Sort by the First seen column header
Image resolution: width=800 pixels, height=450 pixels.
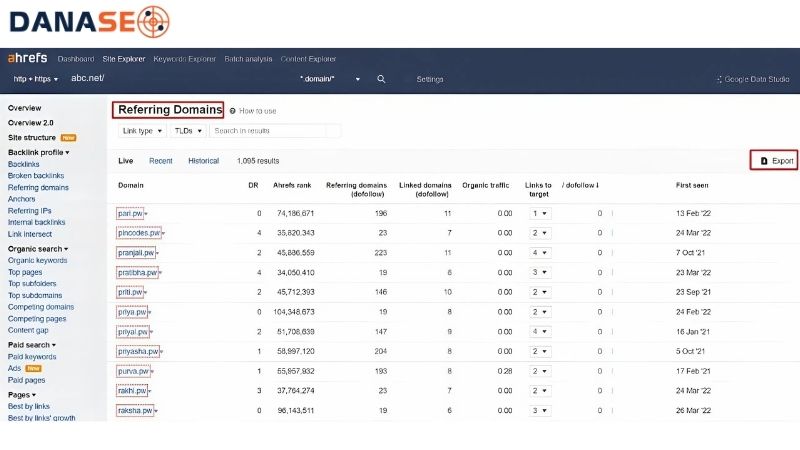click(692, 185)
